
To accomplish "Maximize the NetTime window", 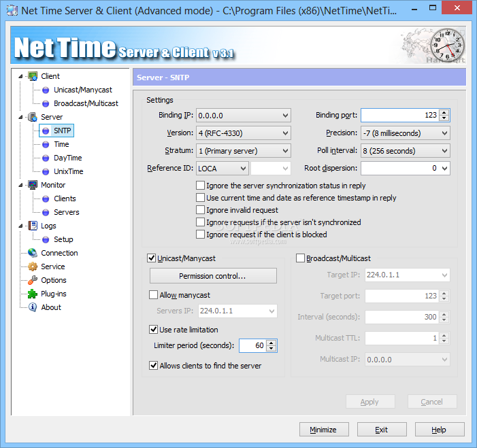I will click(433, 8).
